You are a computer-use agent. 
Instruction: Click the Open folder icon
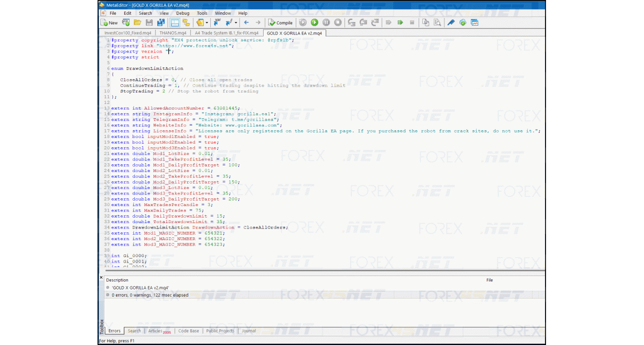[x=137, y=23]
